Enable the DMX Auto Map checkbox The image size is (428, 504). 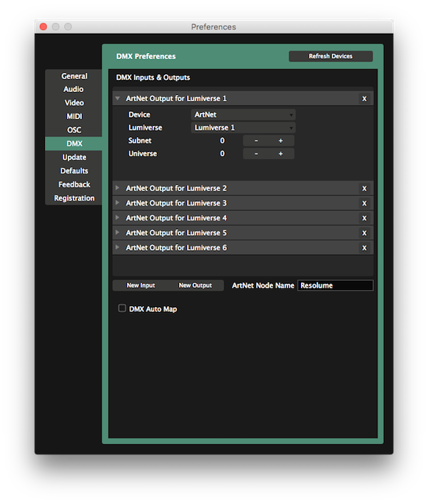[122, 309]
